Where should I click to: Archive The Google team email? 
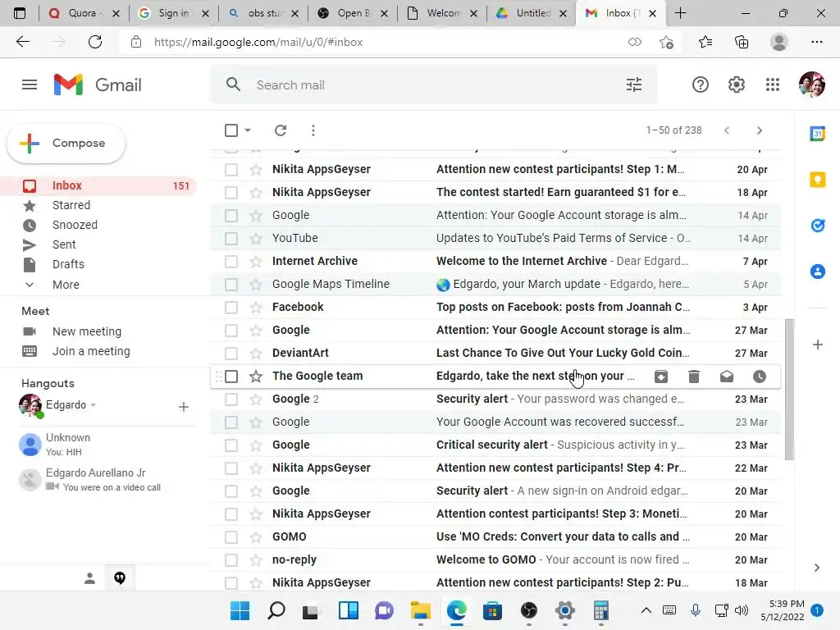pyautogui.click(x=661, y=377)
